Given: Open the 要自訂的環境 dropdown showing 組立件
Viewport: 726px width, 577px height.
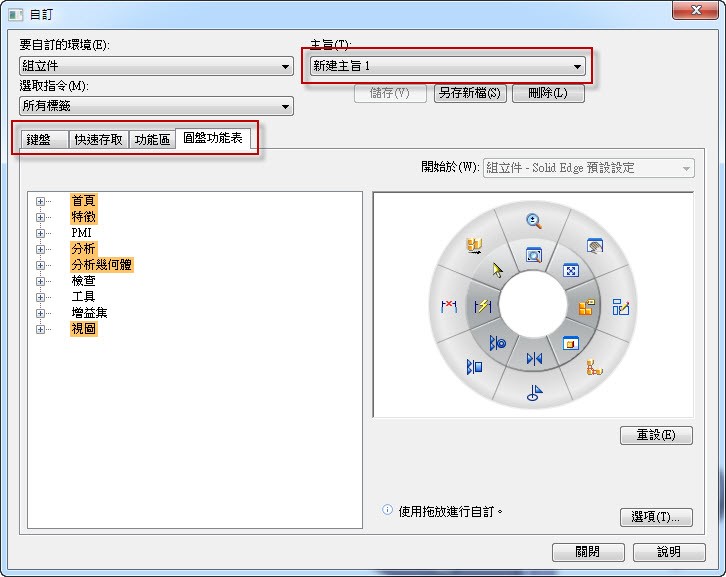Looking at the screenshot, I should [156, 66].
